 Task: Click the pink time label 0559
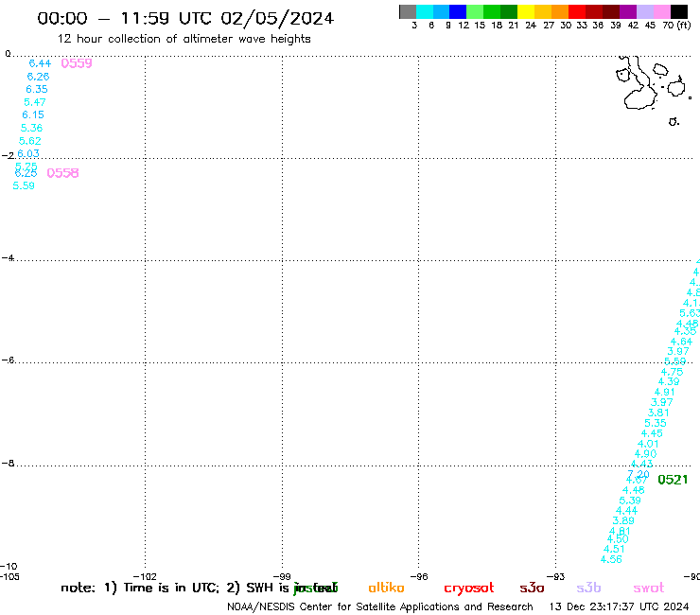pyautogui.click(x=77, y=63)
